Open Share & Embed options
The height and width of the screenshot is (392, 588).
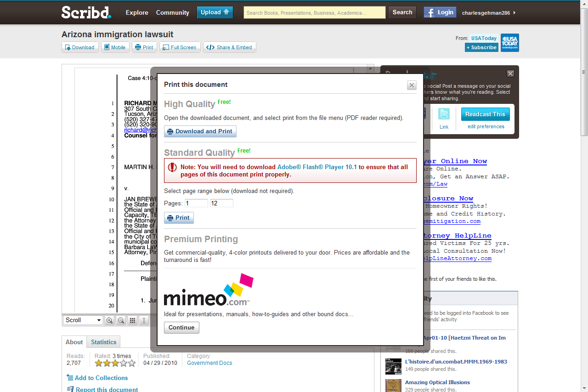click(x=230, y=47)
